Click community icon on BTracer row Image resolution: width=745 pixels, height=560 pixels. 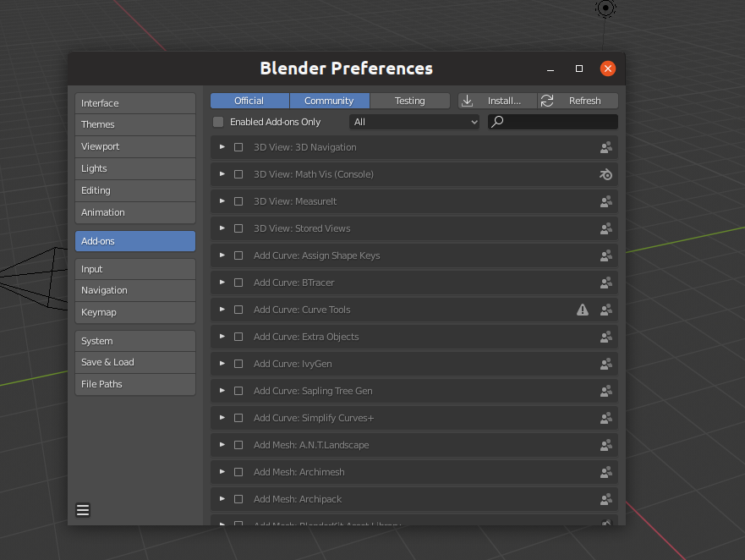[605, 283]
